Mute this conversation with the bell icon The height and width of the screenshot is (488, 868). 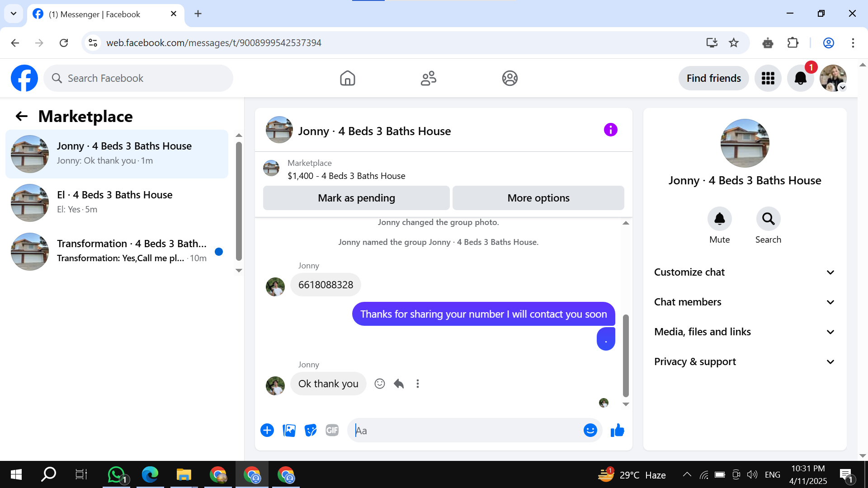point(719,219)
